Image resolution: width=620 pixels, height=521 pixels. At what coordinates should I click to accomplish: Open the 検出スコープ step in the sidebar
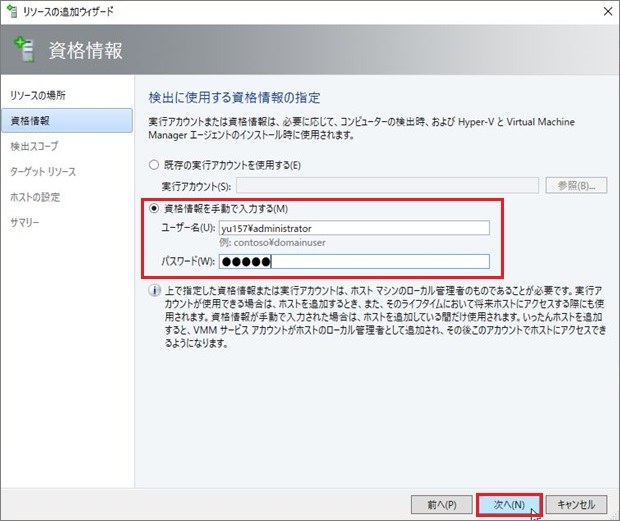pyautogui.click(x=35, y=146)
